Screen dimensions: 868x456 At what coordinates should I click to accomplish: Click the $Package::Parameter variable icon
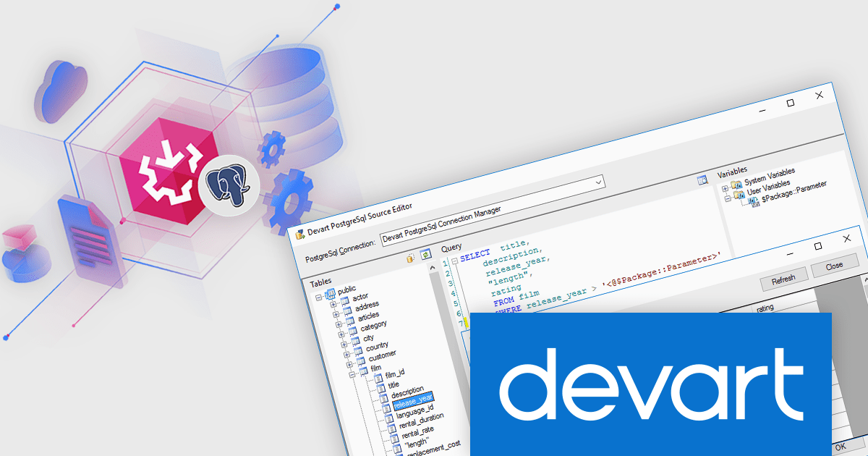755,203
